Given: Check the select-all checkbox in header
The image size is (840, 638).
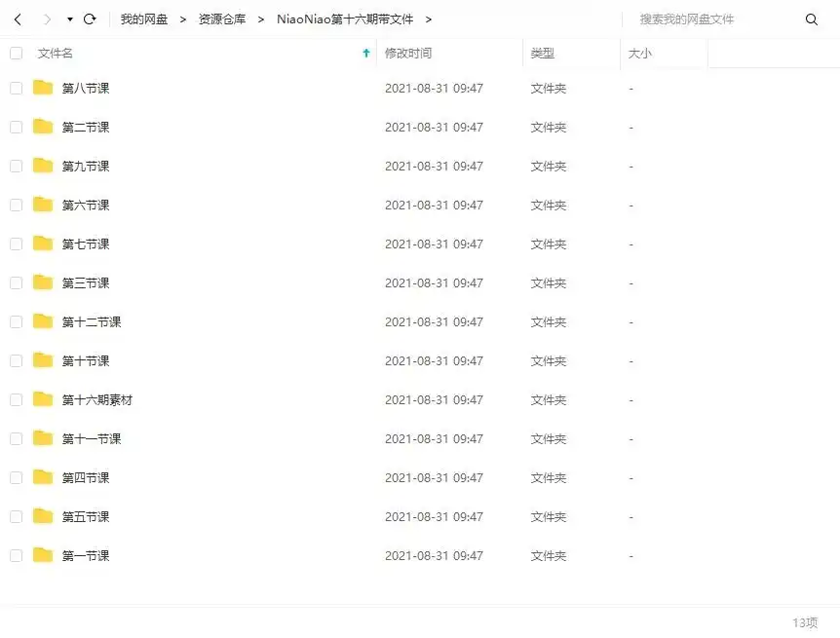Looking at the screenshot, I should 16,54.
